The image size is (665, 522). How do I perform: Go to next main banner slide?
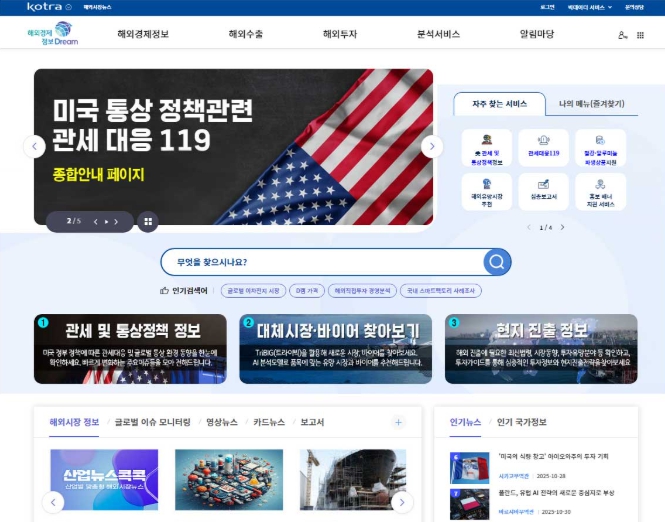[431, 146]
